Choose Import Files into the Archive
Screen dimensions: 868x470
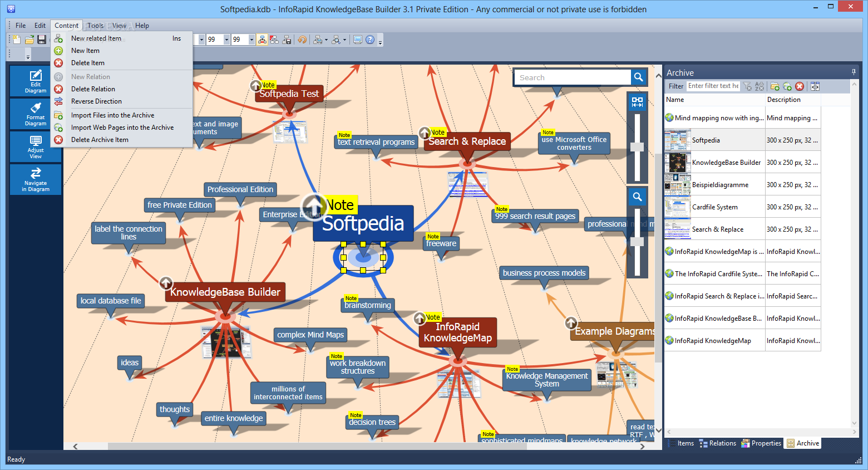point(122,115)
